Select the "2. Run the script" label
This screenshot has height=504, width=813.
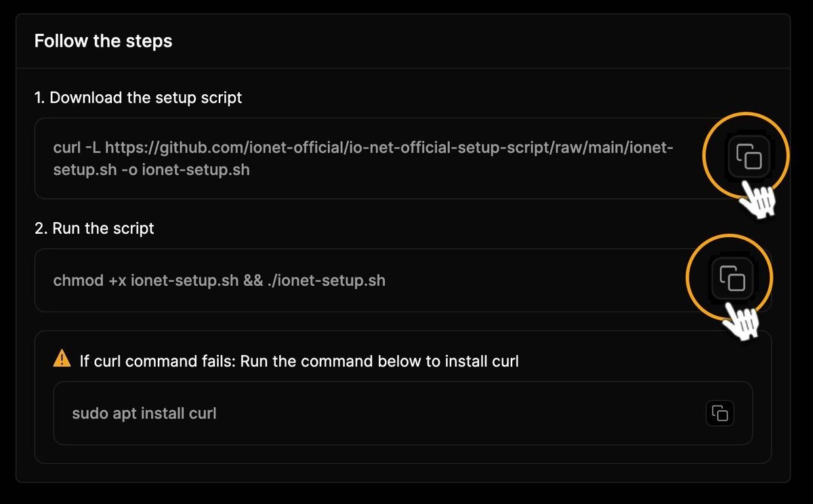click(x=94, y=228)
